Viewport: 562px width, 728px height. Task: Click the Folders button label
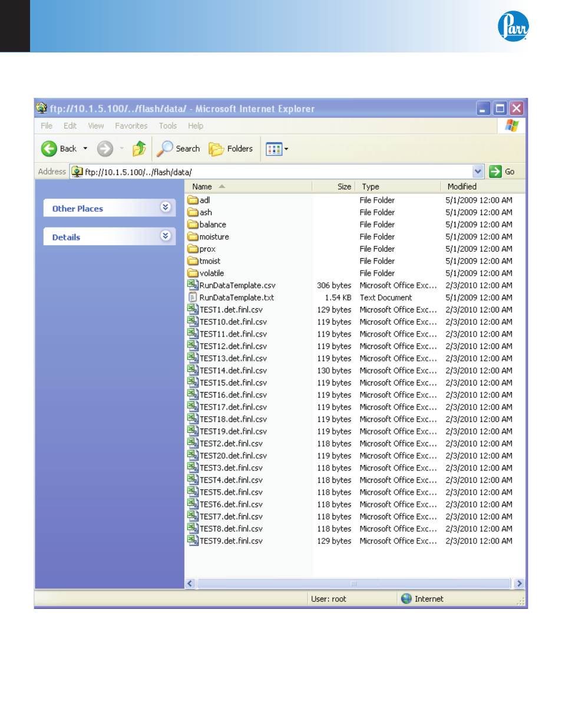click(x=240, y=149)
